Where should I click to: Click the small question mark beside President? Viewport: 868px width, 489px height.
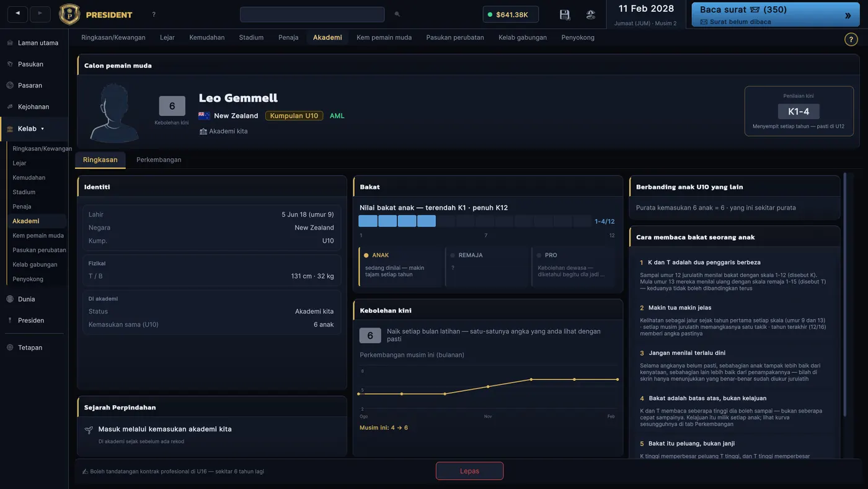154,14
